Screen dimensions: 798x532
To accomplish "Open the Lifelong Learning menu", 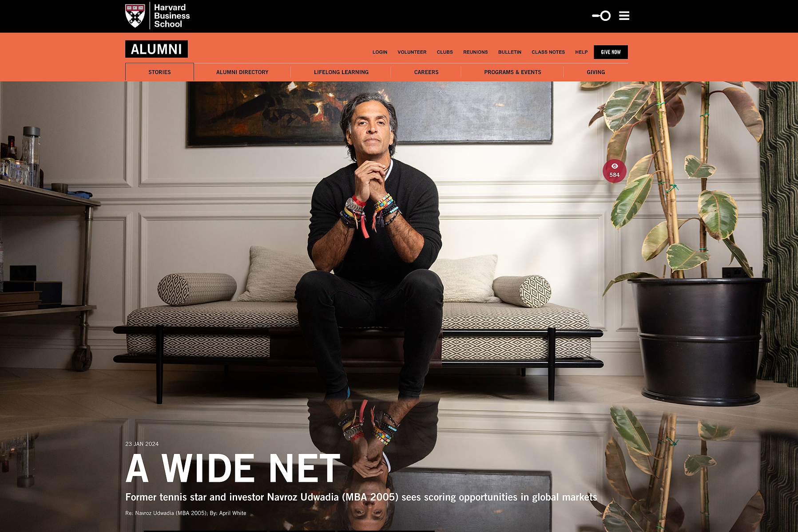I will [341, 72].
